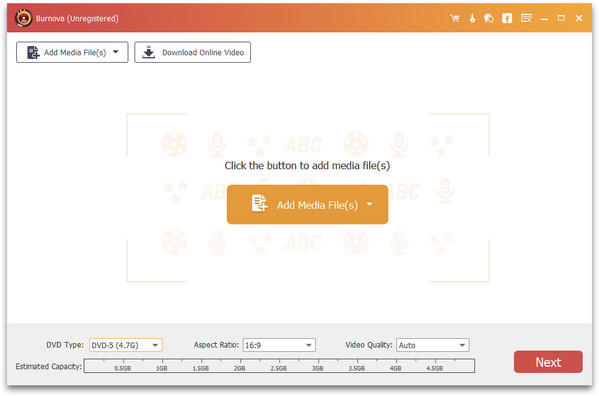
Task: Click the red Next button
Action: click(x=548, y=362)
